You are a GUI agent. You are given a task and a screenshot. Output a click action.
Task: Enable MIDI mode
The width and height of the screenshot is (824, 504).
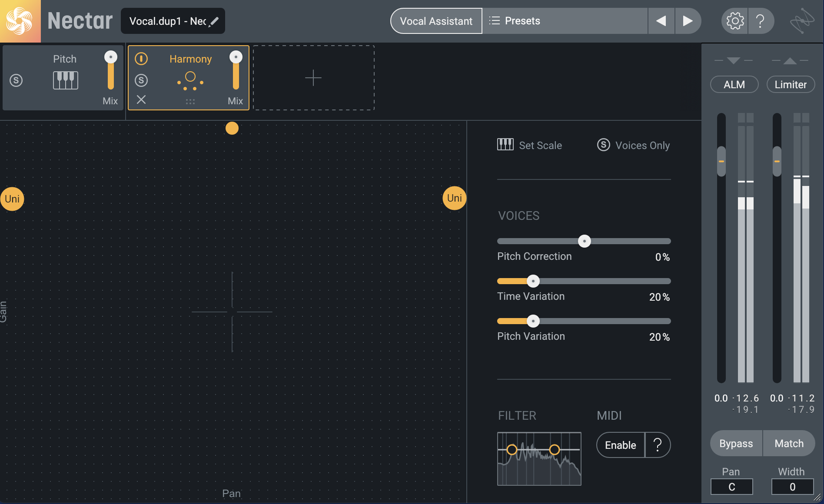tap(621, 445)
